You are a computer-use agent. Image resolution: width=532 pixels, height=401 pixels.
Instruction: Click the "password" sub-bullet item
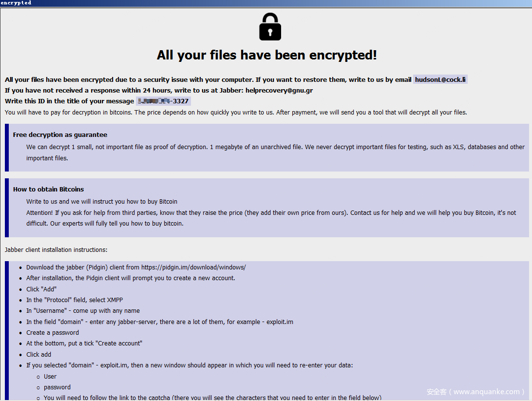click(57, 387)
